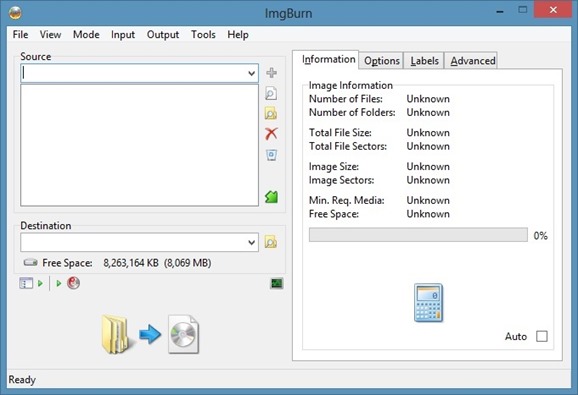Open the Input menu
Image resolution: width=578 pixels, height=395 pixels.
123,35
